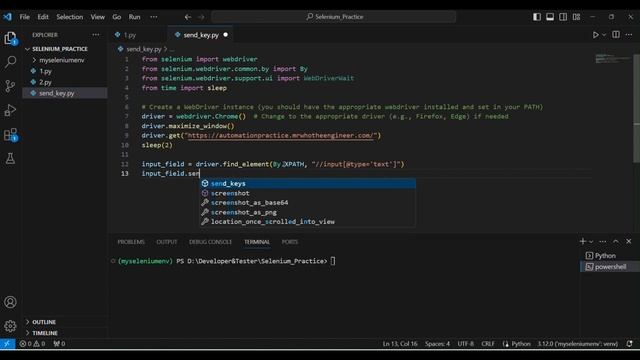
Task: Open the Explorer view in activity bar
Action: (x=10, y=38)
